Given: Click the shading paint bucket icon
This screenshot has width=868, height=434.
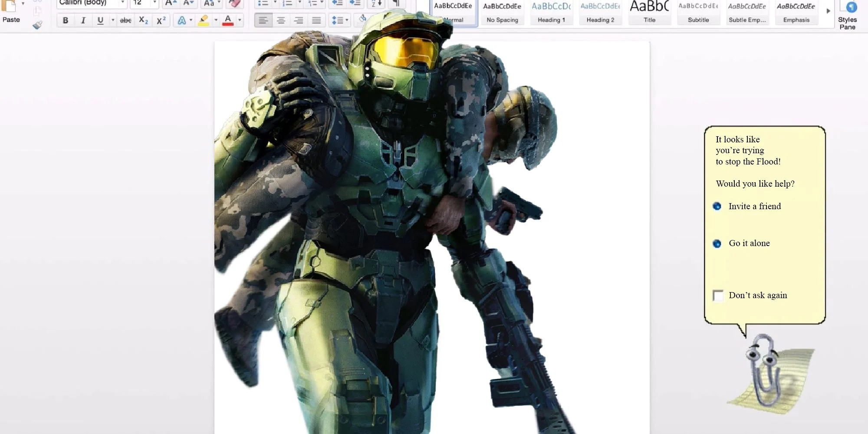Looking at the screenshot, I should (362, 19).
